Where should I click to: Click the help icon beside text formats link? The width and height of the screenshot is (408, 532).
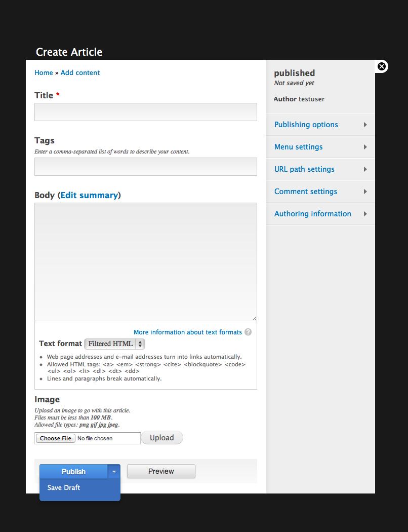point(248,332)
